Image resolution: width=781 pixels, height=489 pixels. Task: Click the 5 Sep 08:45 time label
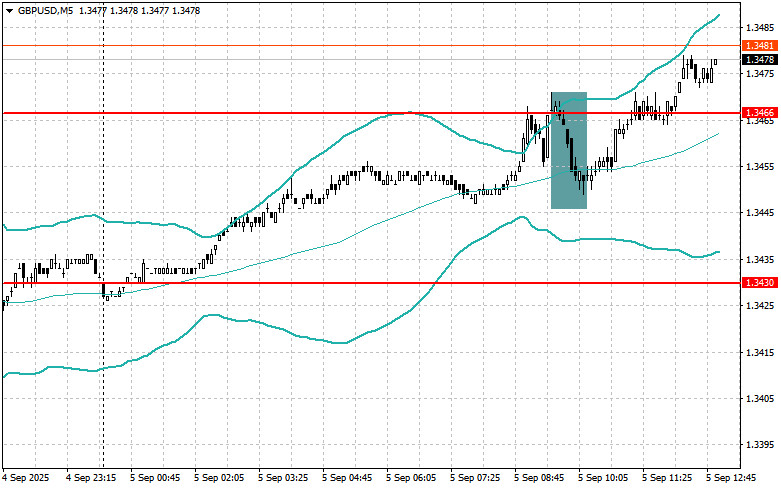coord(539,478)
